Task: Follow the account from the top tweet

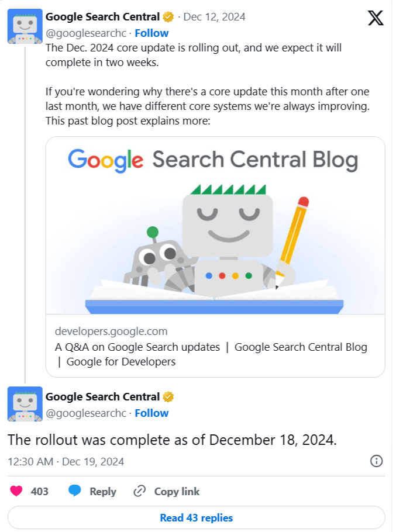Action: (151, 33)
